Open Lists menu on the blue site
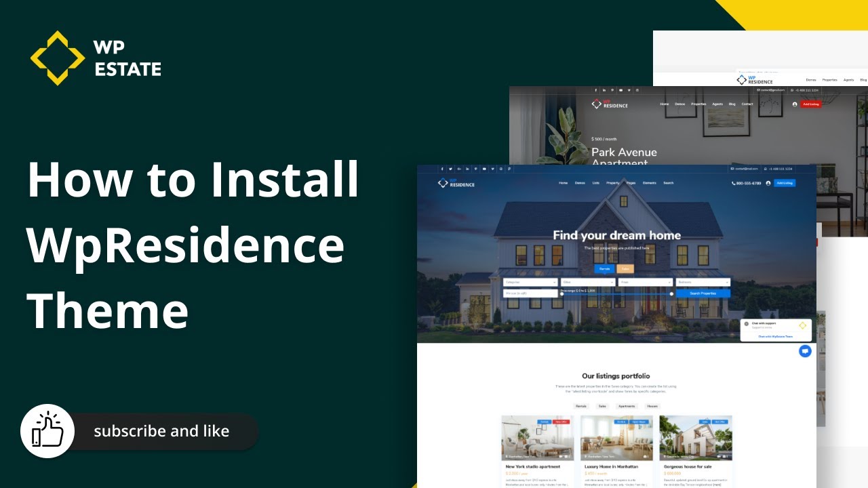This screenshot has height=488, width=868. [x=595, y=183]
